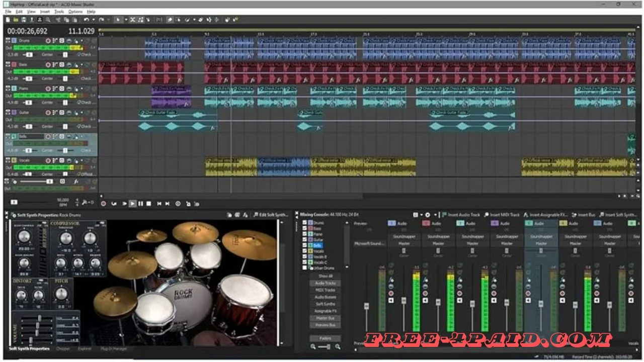The image size is (644, 362).
Task: Open the File menu
Action: point(8,11)
